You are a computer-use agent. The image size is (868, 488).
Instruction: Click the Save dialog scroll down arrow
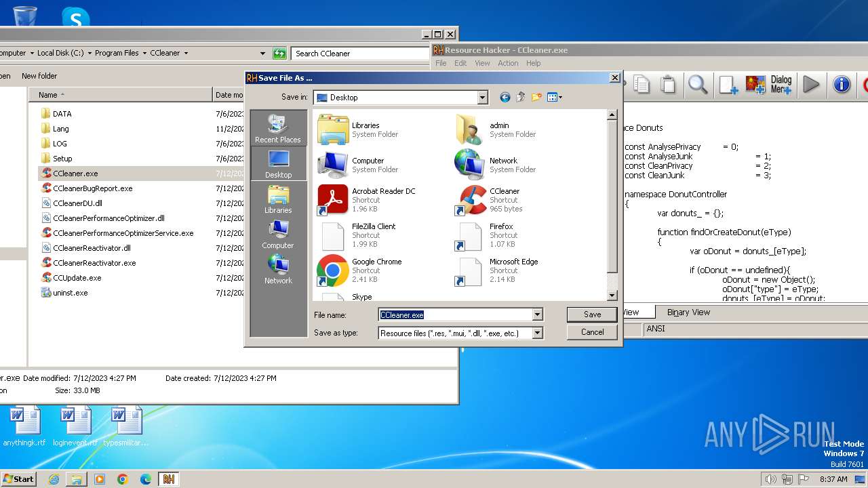pyautogui.click(x=612, y=296)
